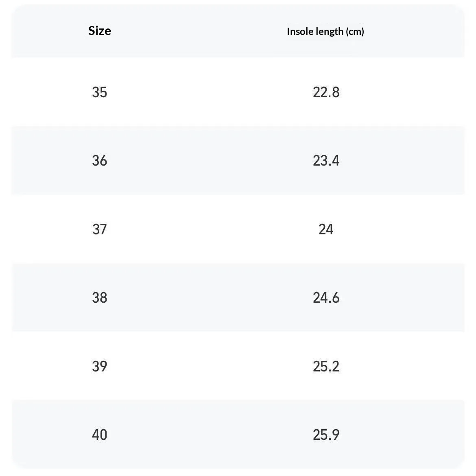
Task: Select size 38 cell
Action: (x=100, y=297)
